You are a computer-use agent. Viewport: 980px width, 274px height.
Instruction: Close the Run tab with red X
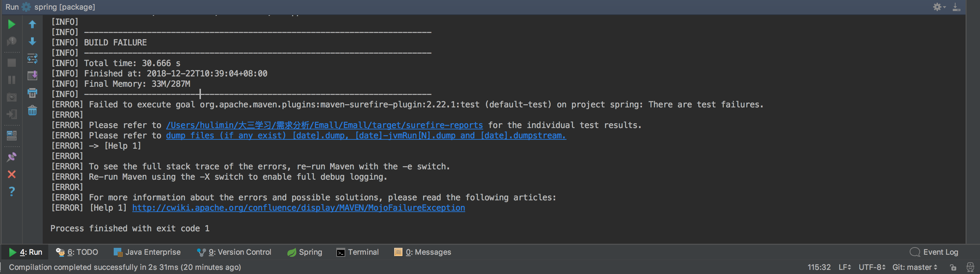[x=11, y=174]
